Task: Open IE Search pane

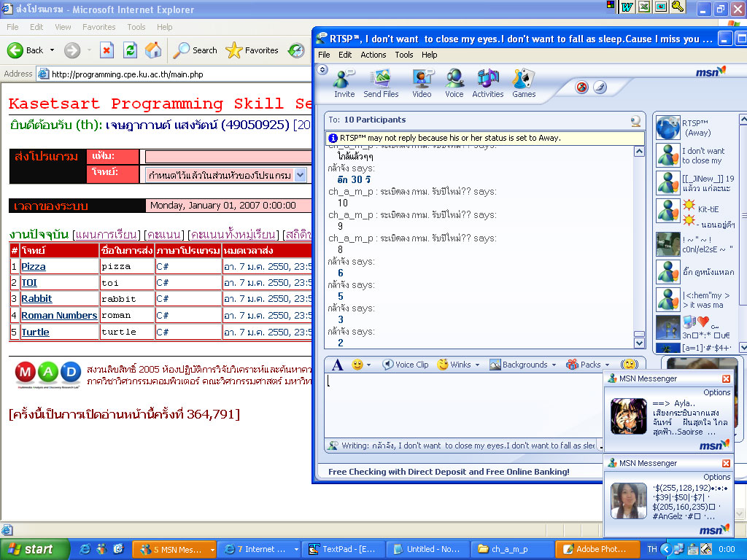Action: pyautogui.click(x=195, y=50)
